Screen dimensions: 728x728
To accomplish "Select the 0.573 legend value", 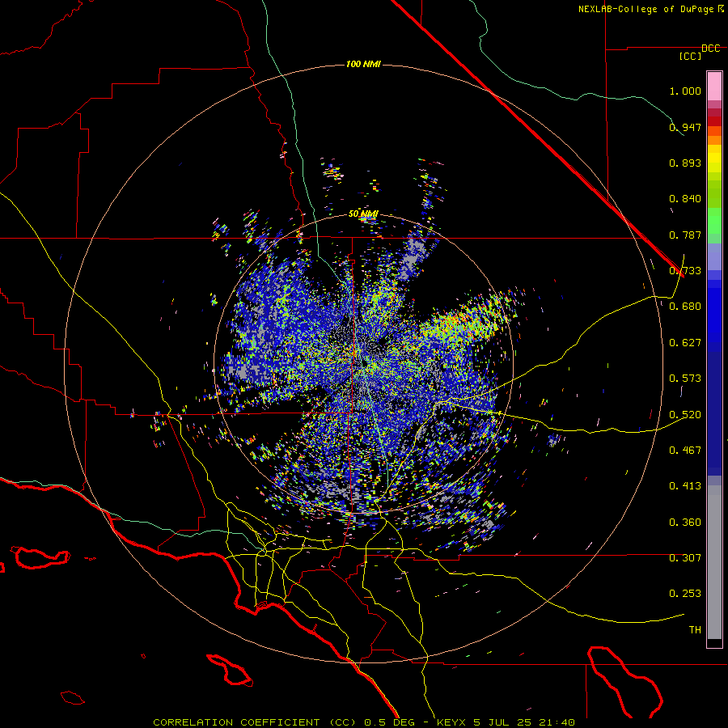I will [x=685, y=379].
